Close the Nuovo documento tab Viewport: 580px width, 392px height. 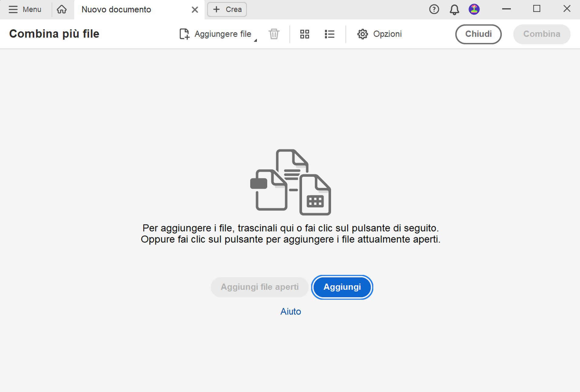pos(194,9)
